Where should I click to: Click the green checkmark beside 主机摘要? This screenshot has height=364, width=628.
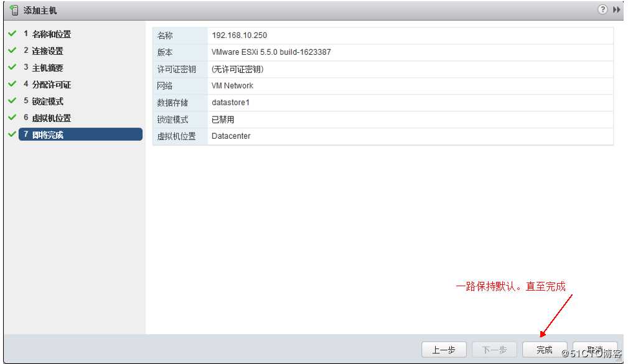pyautogui.click(x=12, y=67)
